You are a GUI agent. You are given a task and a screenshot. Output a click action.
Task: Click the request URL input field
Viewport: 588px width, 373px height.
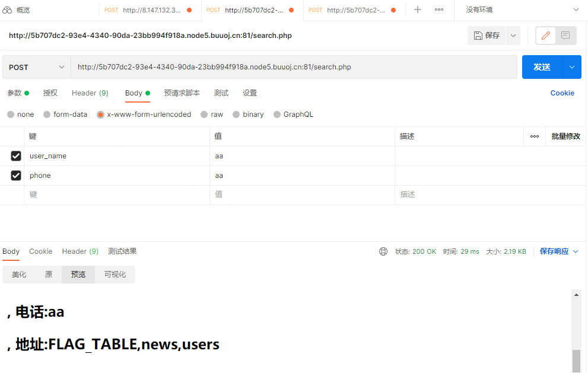click(x=294, y=67)
